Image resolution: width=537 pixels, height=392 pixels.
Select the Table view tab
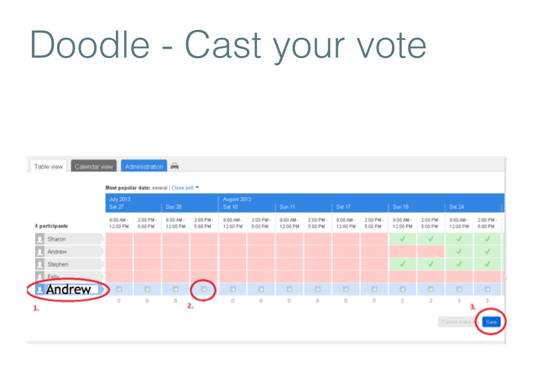coord(48,167)
